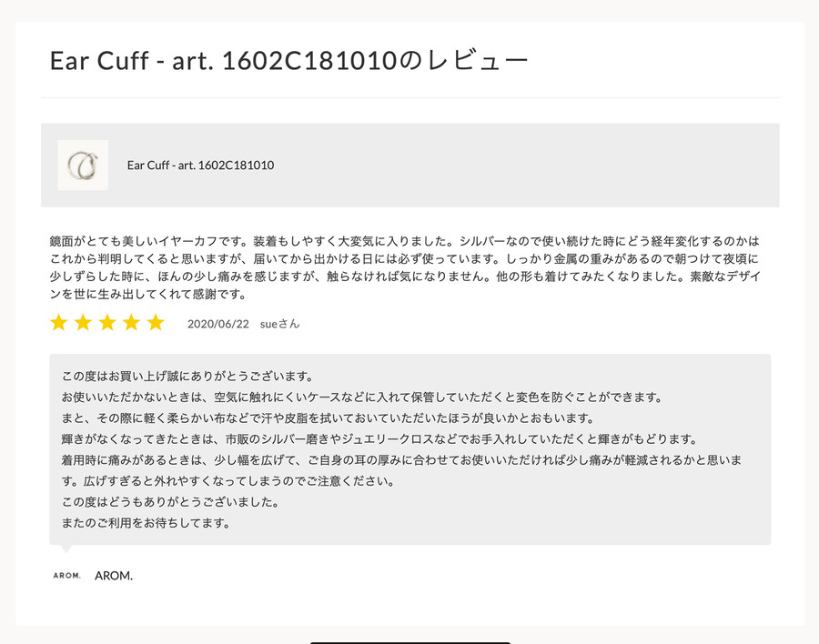Image resolution: width=819 pixels, height=644 pixels.
Task: Open the AROM. shop name link
Action: click(114, 576)
